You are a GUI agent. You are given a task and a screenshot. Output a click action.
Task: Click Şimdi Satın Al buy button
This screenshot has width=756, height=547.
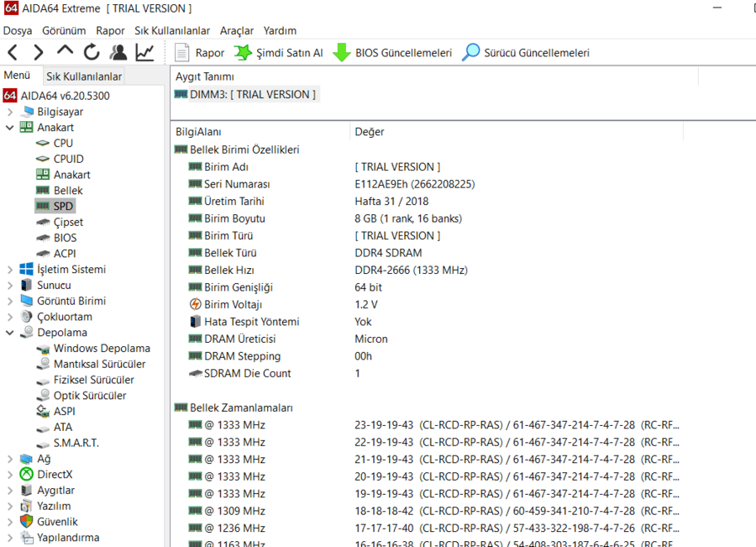coord(279,52)
